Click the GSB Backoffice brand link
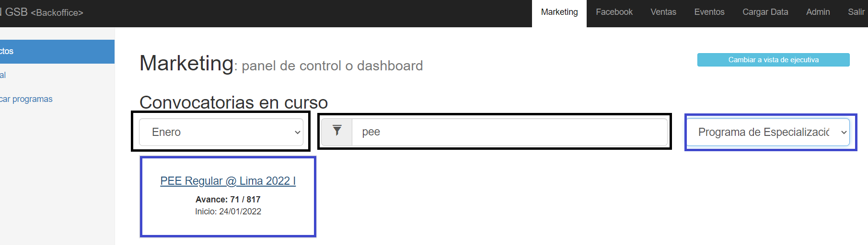The width and height of the screenshot is (868, 245). coord(42,12)
